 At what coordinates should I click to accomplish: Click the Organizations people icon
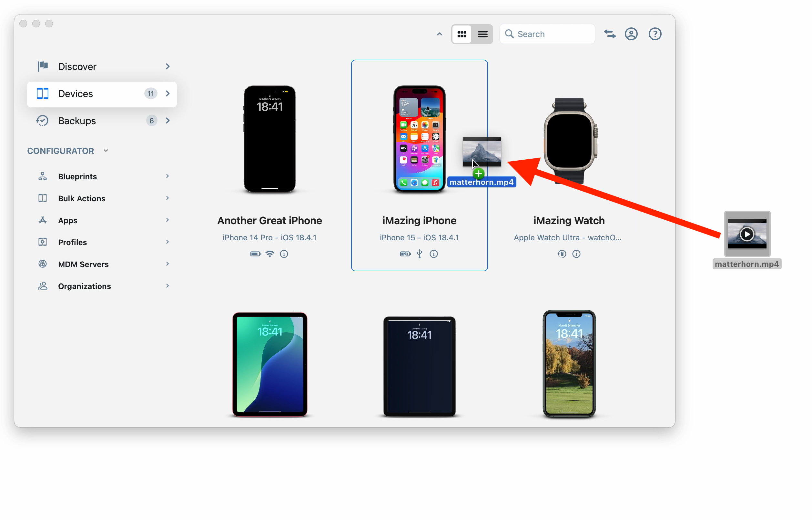[x=43, y=286]
